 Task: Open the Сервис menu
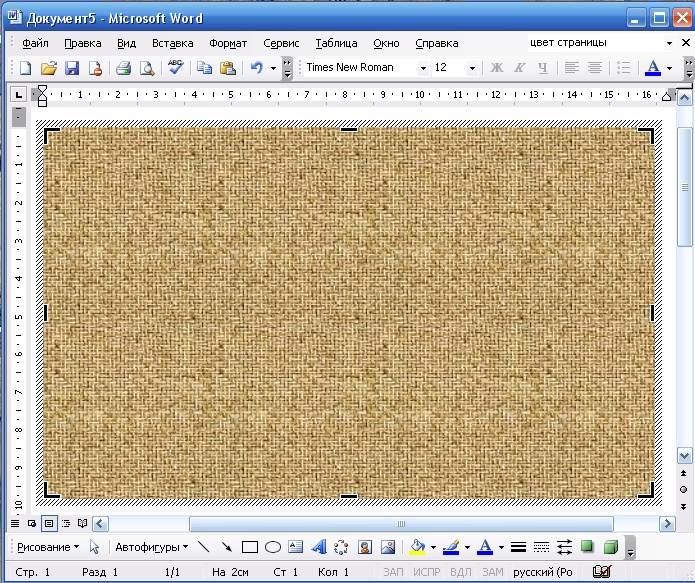point(281,43)
